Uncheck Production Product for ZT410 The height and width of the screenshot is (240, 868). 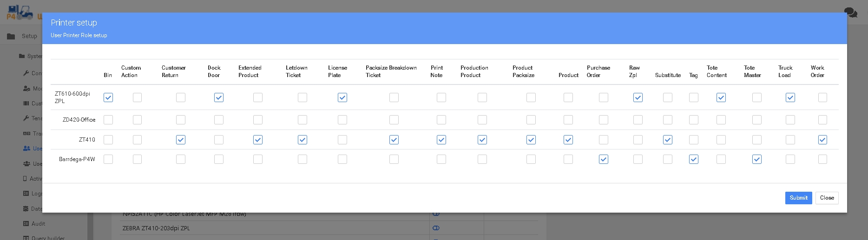click(482, 140)
